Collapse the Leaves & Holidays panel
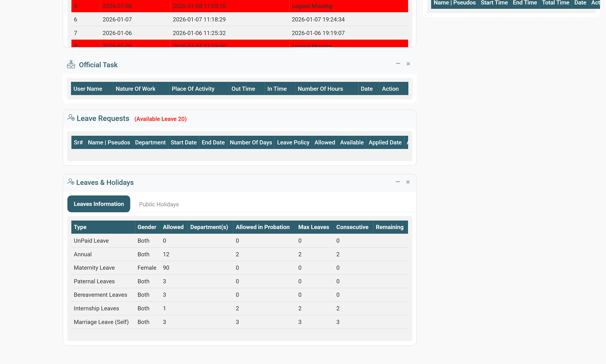Viewport: 606px width, 364px height. [x=397, y=182]
